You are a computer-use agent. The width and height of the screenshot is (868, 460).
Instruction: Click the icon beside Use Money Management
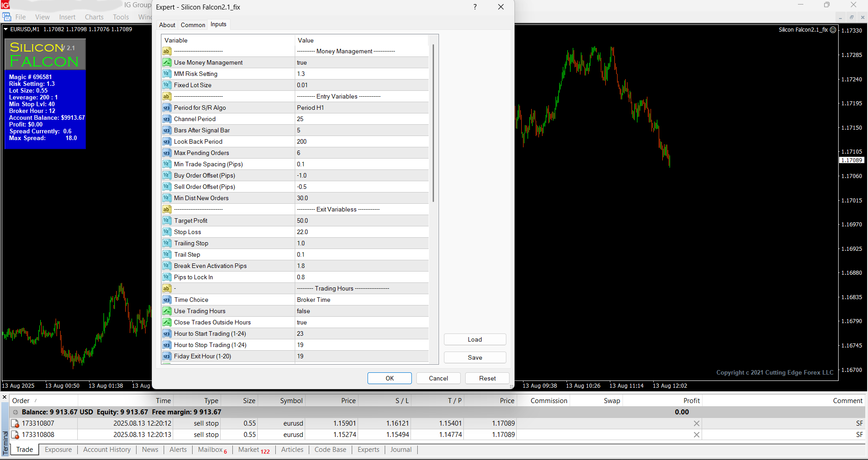click(x=167, y=62)
